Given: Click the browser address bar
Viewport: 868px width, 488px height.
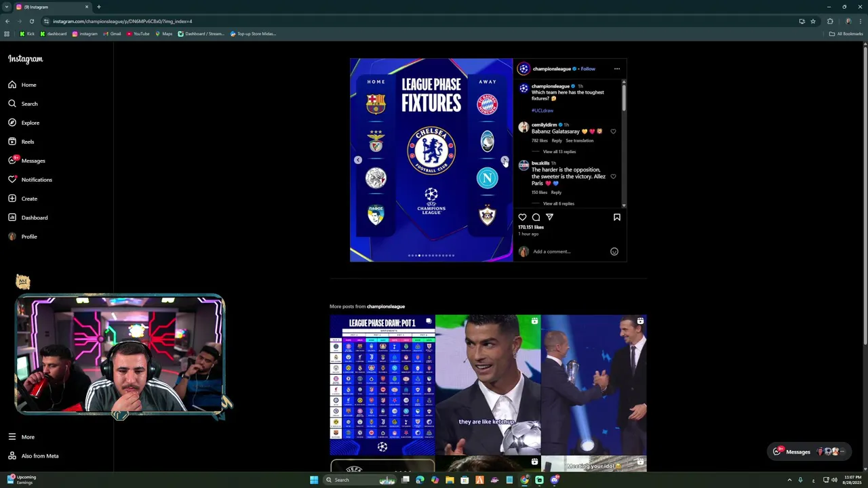Looking at the screenshot, I should coord(420,21).
